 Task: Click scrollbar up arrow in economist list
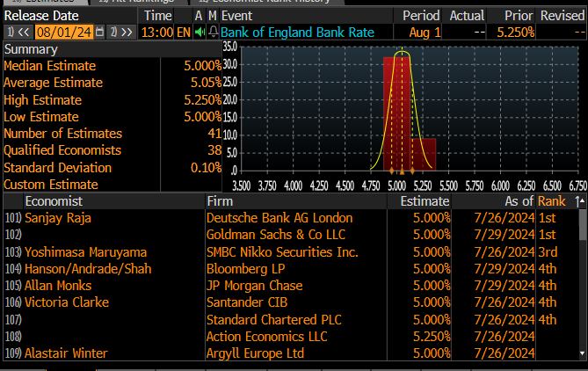pyautogui.click(x=582, y=201)
